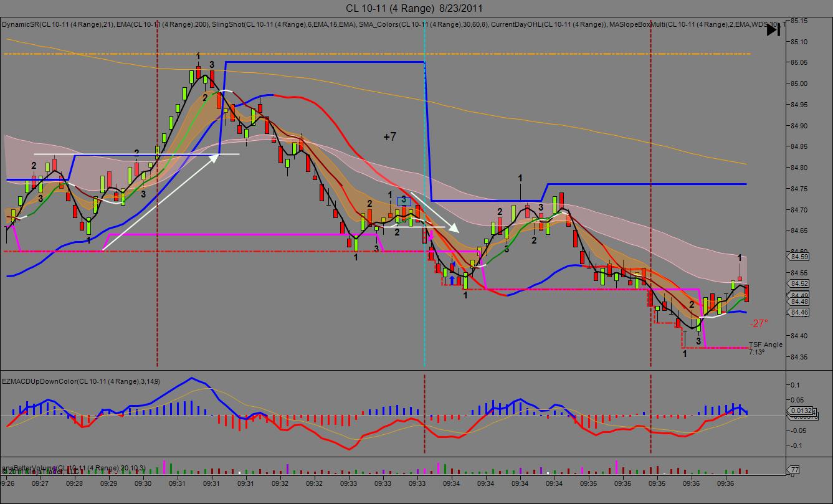Image resolution: width=833 pixels, height=504 pixels.
Task: Click the 09:27 time axis label
Action: 40,483
